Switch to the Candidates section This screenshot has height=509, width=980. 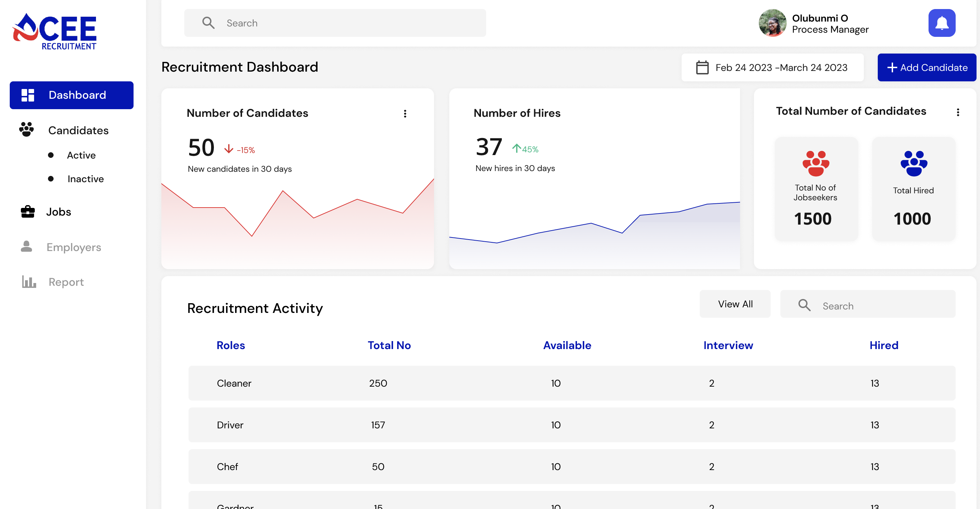click(78, 130)
